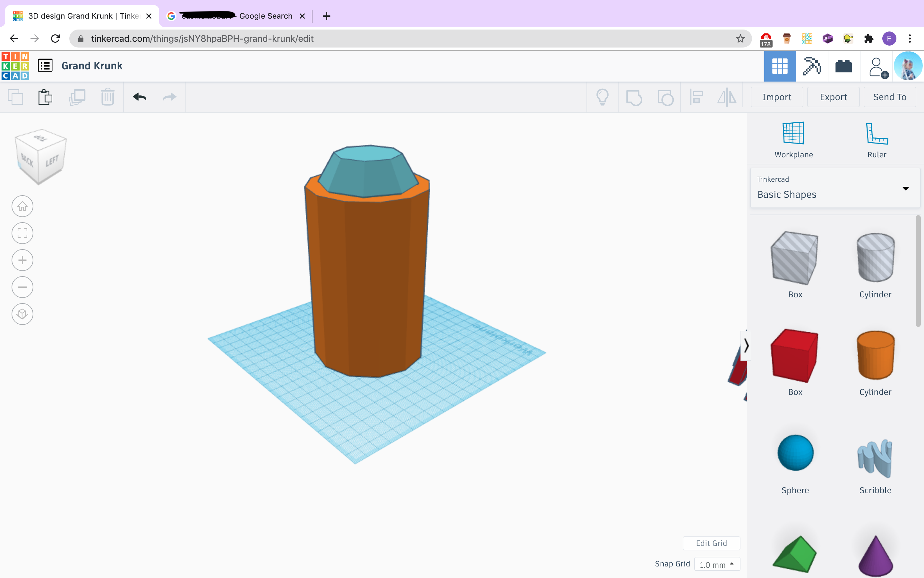Open the user profile avatar
The width and height of the screenshot is (924, 578).
tap(908, 66)
